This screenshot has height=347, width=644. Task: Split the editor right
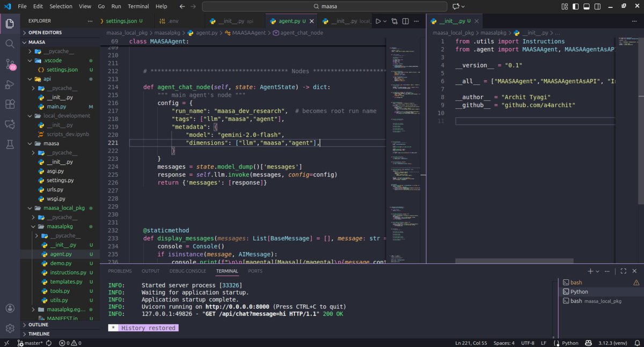click(407, 21)
